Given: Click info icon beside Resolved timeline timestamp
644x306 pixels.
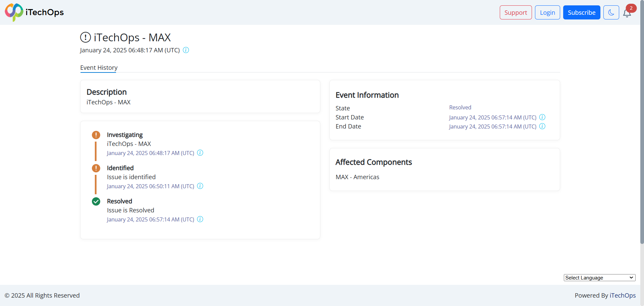Looking at the screenshot, I should [x=200, y=219].
